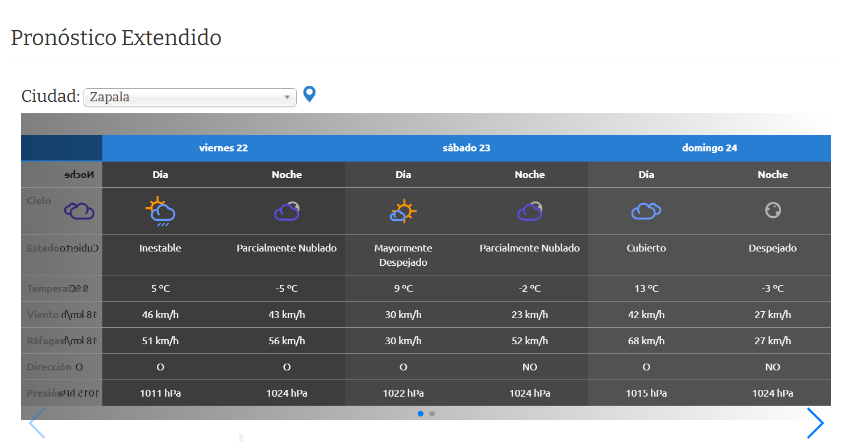Click the partly cloudy night icon for viernes
Screen dimensions: 868x441
[x=286, y=211]
